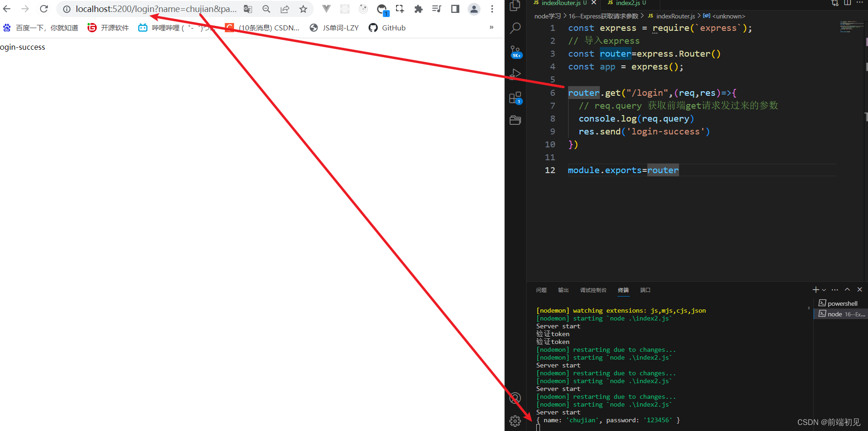The height and width of the screenshot is (431, 868).
Task: Click the module.exports=router line
Action: pos(623,170)
